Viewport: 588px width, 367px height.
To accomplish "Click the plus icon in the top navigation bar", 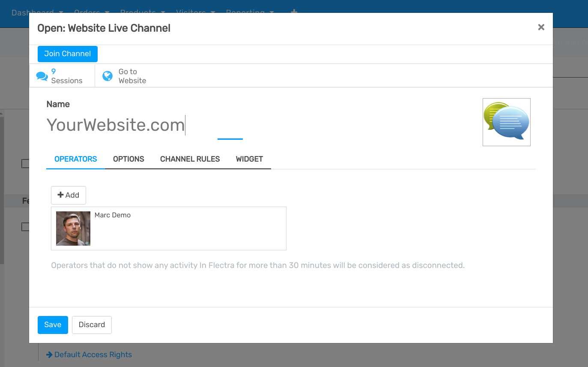I will click(294, 13).
